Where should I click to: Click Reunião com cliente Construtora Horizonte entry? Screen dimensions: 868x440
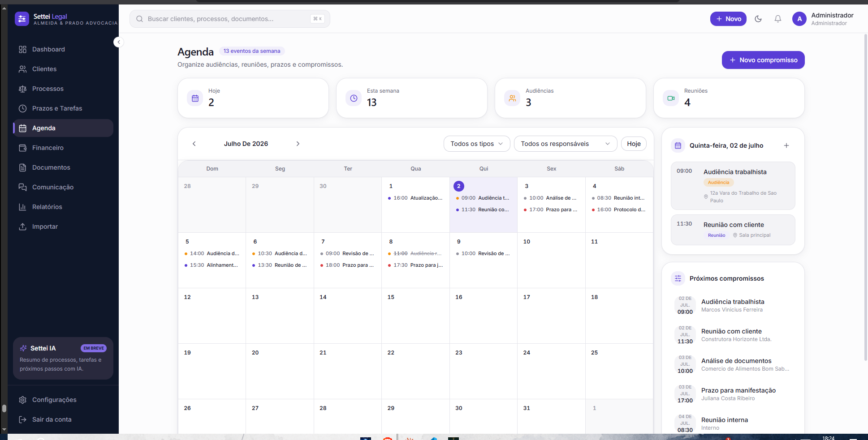[x=733, y=335]
